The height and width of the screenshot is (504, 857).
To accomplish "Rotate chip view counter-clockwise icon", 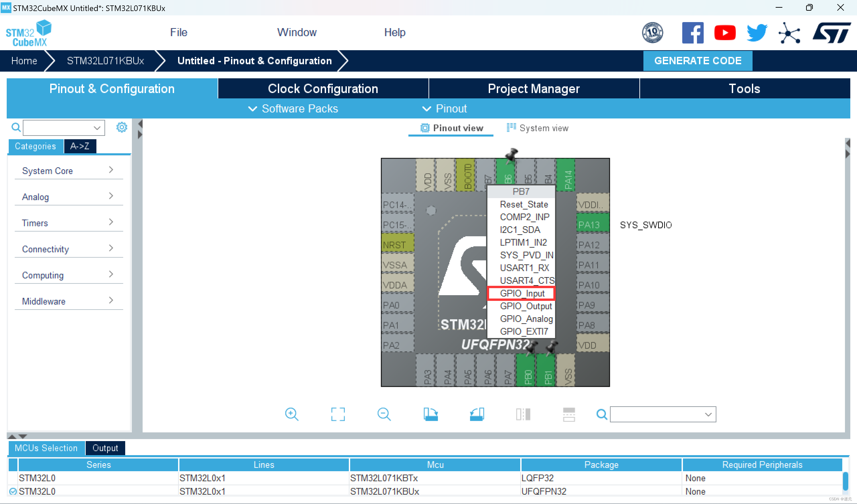I will tap(477, 414).
